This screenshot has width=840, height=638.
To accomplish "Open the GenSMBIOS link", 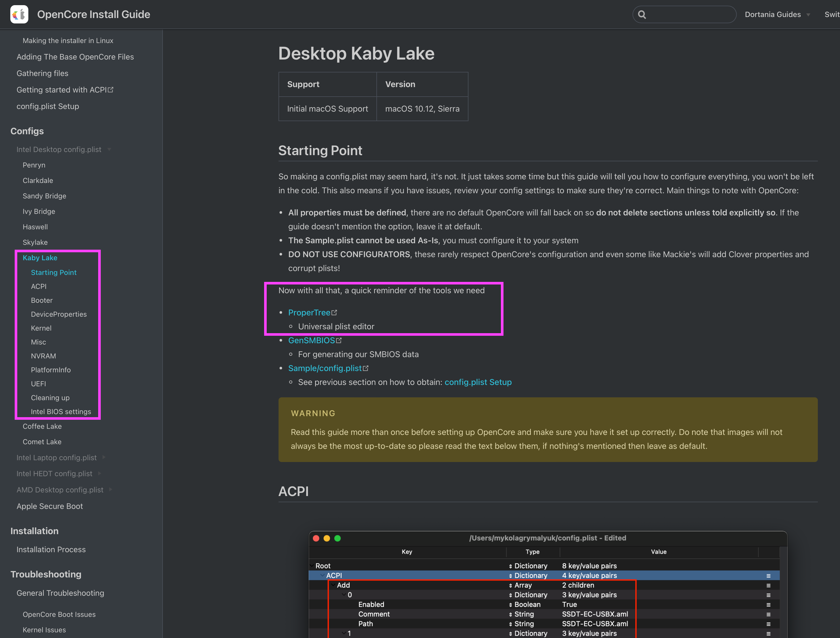I will click(x=311, y=340).
